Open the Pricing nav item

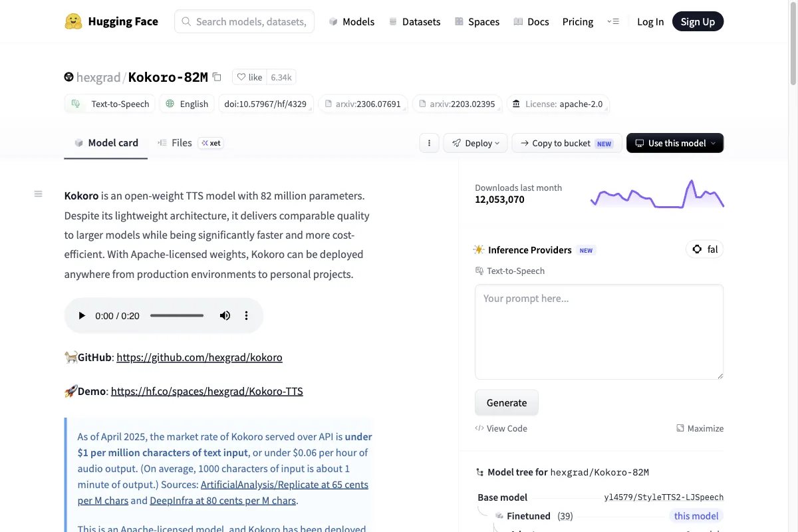[578, 21]
